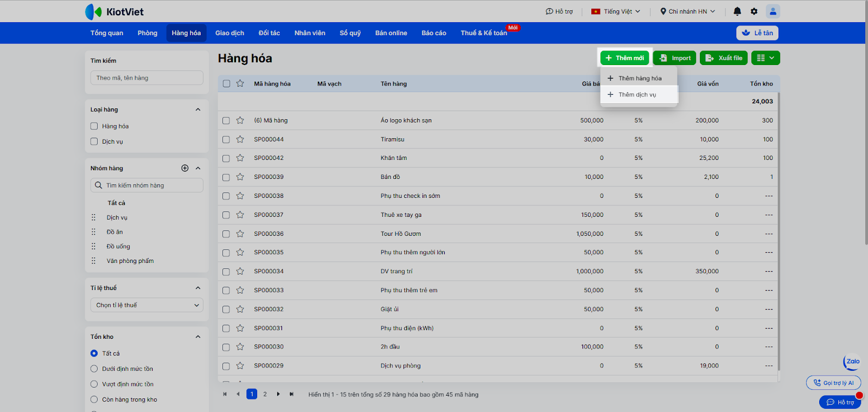Image resolution: width=868 pixels, height=412 pixels.
Task: Star the Tour Hồ Gươm row
Action: pos(240,234)
